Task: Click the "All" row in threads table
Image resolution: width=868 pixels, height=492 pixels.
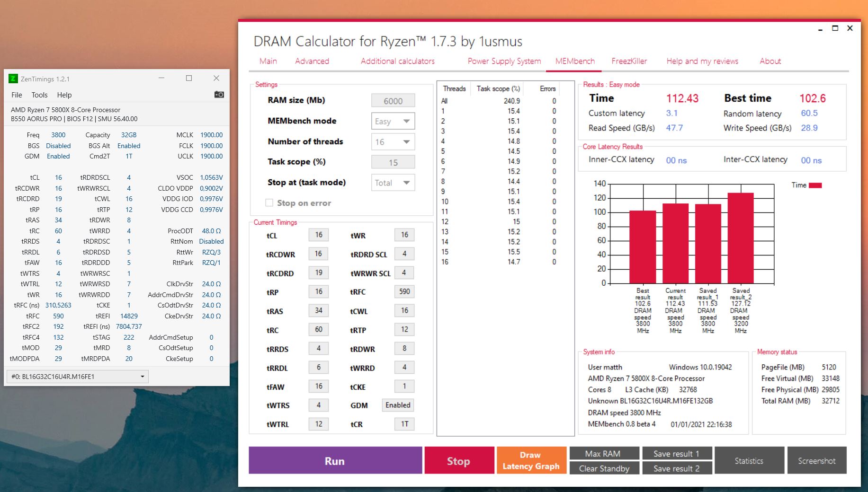Action: (x=499, y=101)
